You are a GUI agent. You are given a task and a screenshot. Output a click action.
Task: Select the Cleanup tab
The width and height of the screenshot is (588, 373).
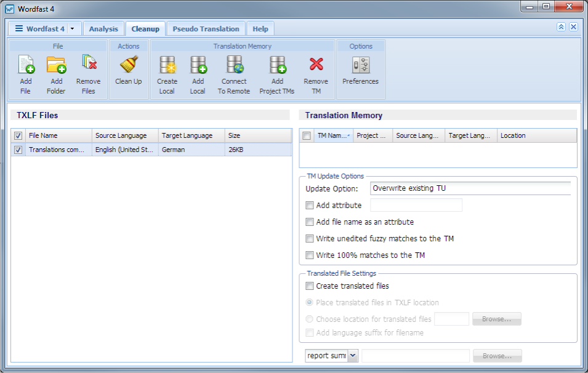coord(145,29)
